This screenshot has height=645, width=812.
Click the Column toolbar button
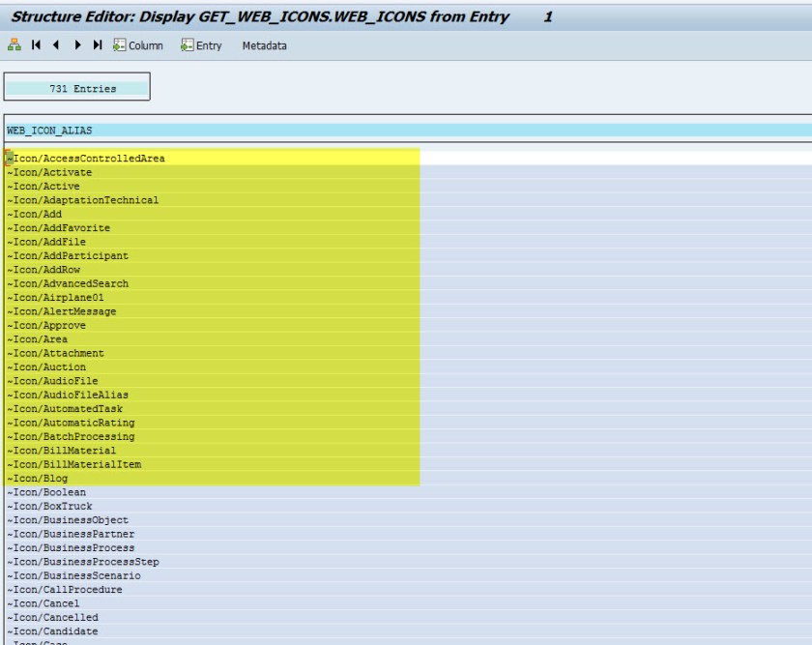[138, 45]
